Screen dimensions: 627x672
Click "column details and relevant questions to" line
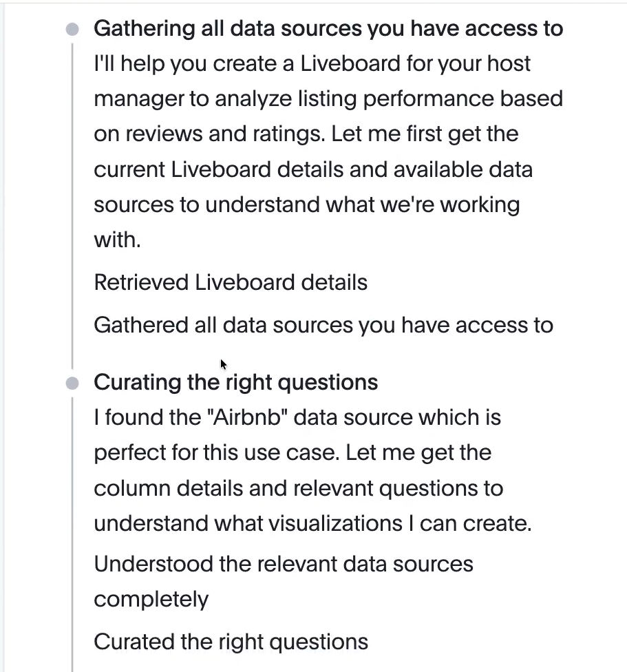(298, 488)
